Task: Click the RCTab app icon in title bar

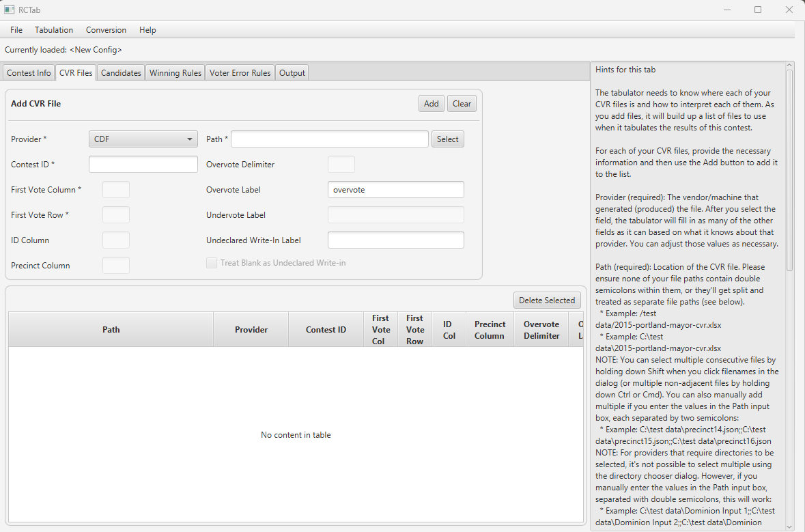Action: pos(9,10)
